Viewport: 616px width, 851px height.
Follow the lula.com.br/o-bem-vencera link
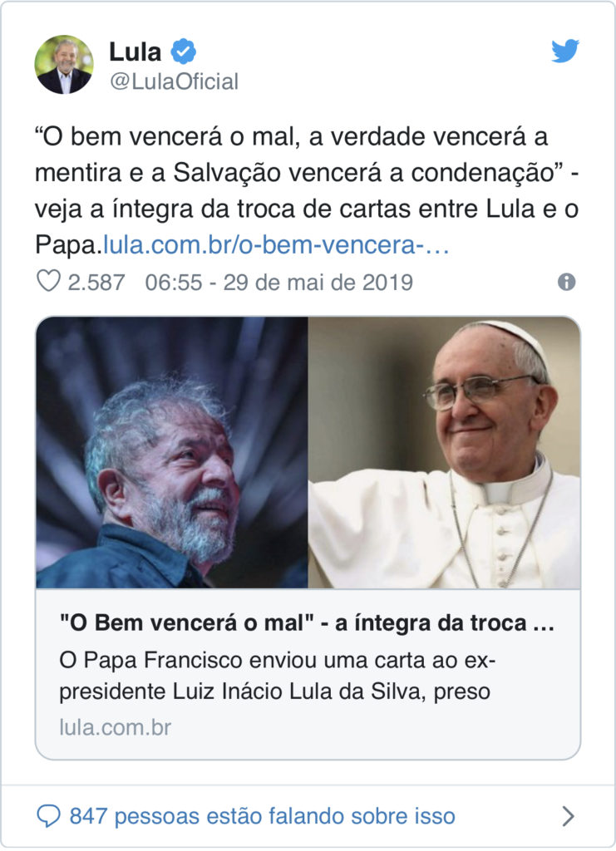[x=276, y=245]
